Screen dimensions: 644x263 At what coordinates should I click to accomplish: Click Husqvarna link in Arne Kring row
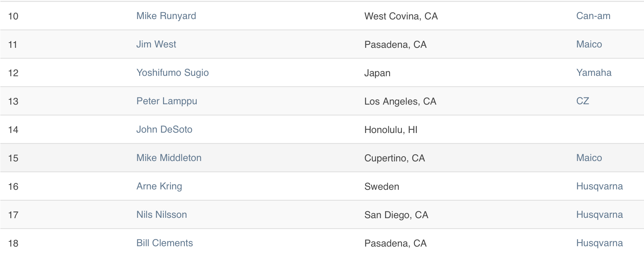pos(599,186)
